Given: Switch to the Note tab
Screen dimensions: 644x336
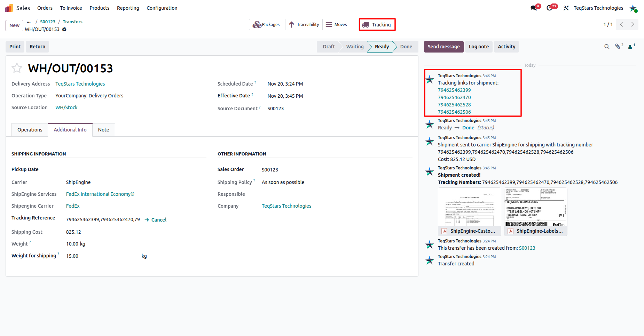Looking at the screenshot, I should pos(104,130).
